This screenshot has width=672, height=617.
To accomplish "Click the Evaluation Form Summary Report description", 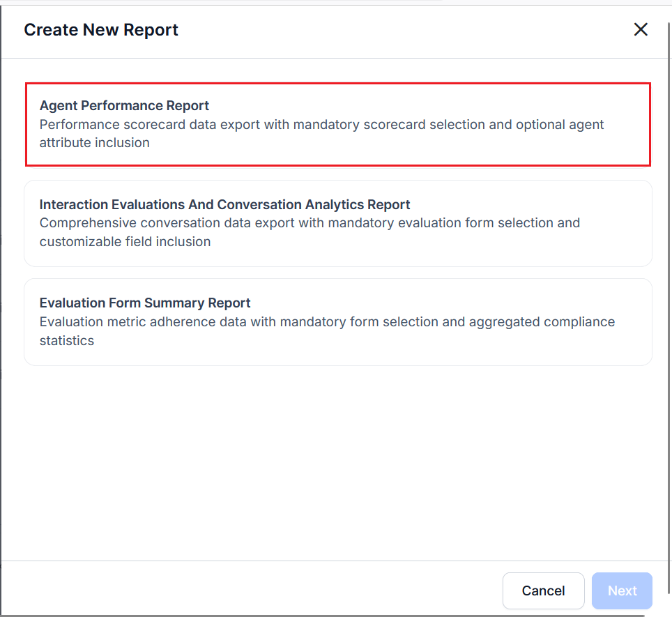I will tap(326, 331).
